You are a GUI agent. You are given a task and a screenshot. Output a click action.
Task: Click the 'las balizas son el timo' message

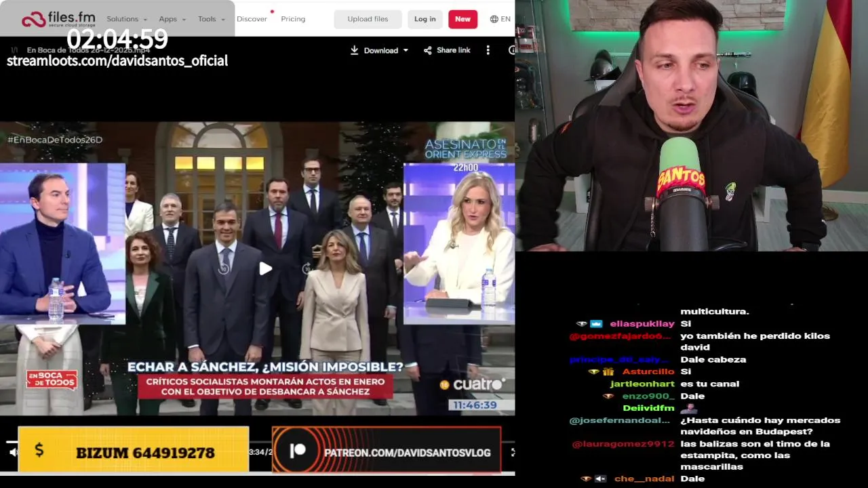tap(755, 455)
